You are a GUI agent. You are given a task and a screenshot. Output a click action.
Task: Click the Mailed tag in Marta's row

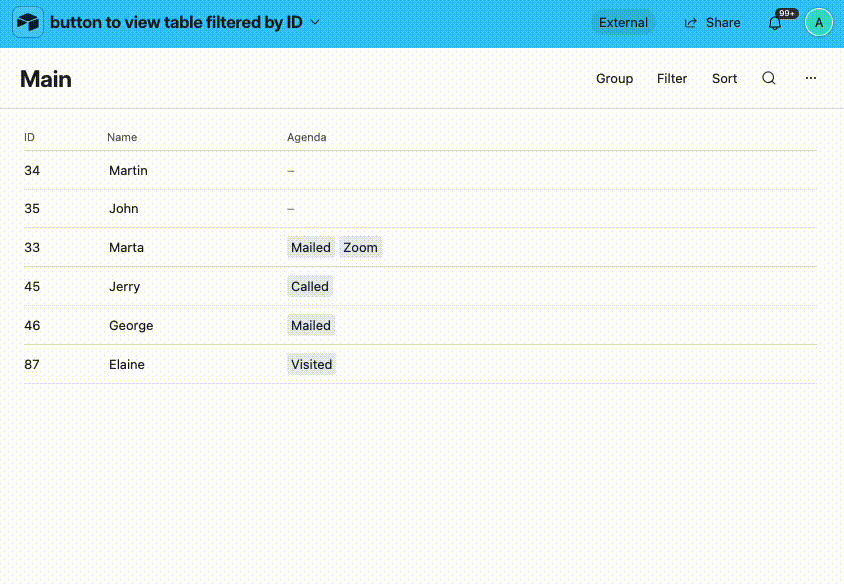pyautogui.click(x=311, y=248)
